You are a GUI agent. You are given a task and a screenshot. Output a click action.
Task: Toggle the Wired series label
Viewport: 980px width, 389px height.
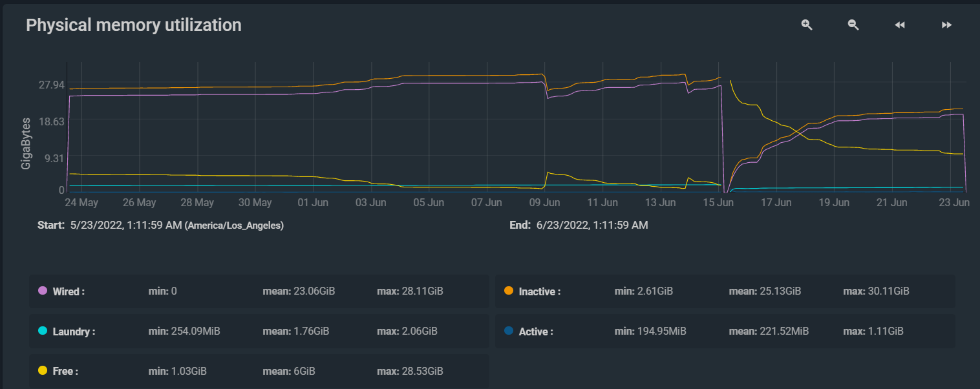point(69,291)
